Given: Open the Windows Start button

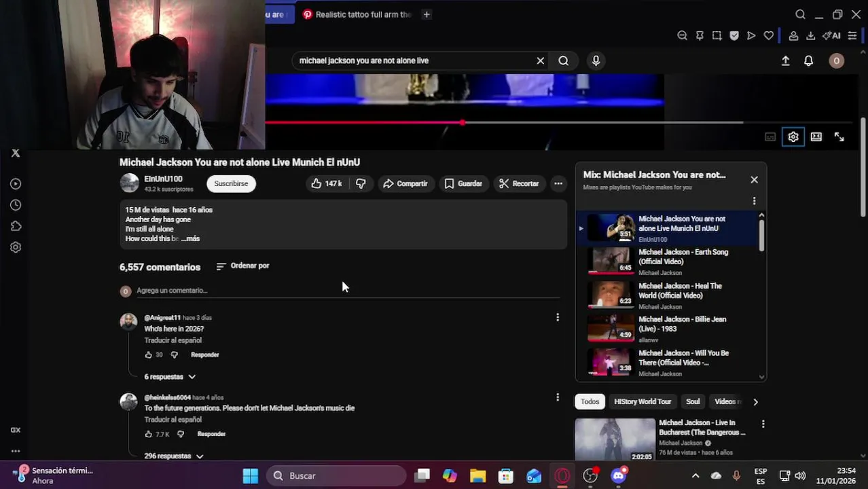Looking at the screenshot, I should [x=251, y=475].
